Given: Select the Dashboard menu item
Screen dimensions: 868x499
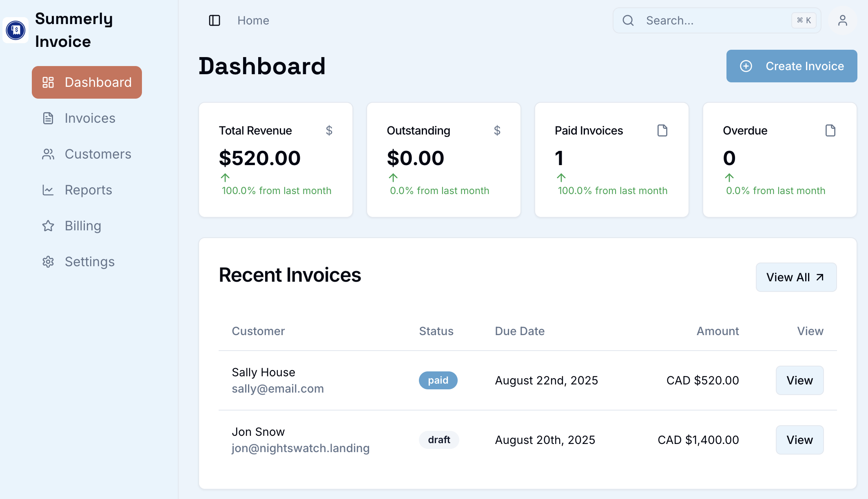Looking at the screenshot, I should click(86, 82).
